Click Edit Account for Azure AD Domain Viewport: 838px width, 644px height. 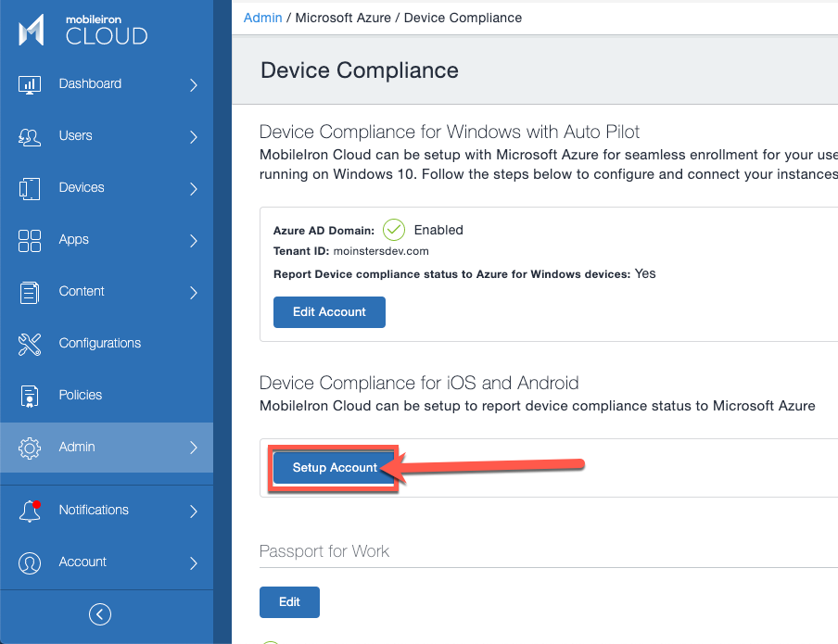coord(329,312)
